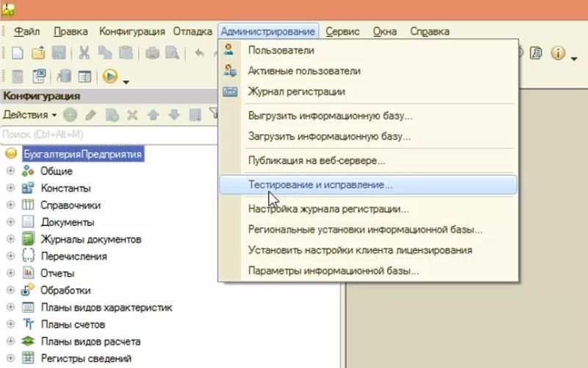Click the Cut scissors icon

84,53
